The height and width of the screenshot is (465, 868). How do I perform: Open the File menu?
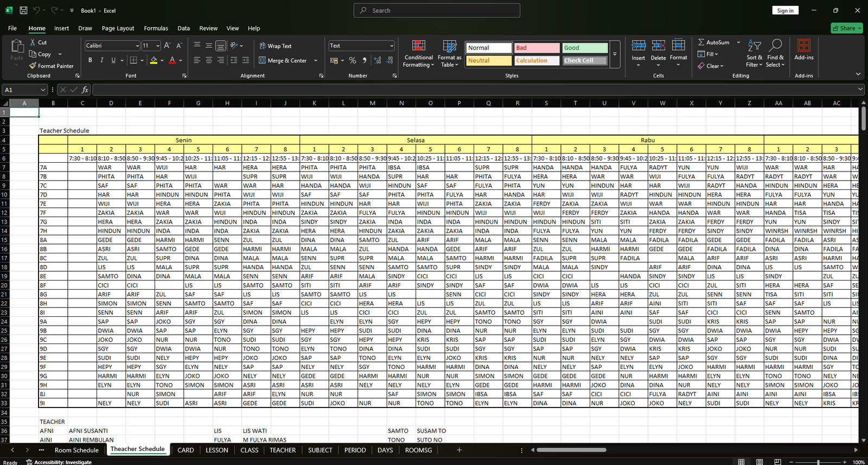point(12,28)
